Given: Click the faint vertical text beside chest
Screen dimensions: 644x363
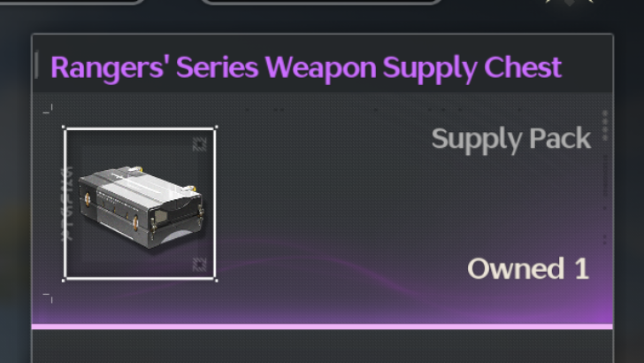Looking at the screenshot, I should 66,204.
